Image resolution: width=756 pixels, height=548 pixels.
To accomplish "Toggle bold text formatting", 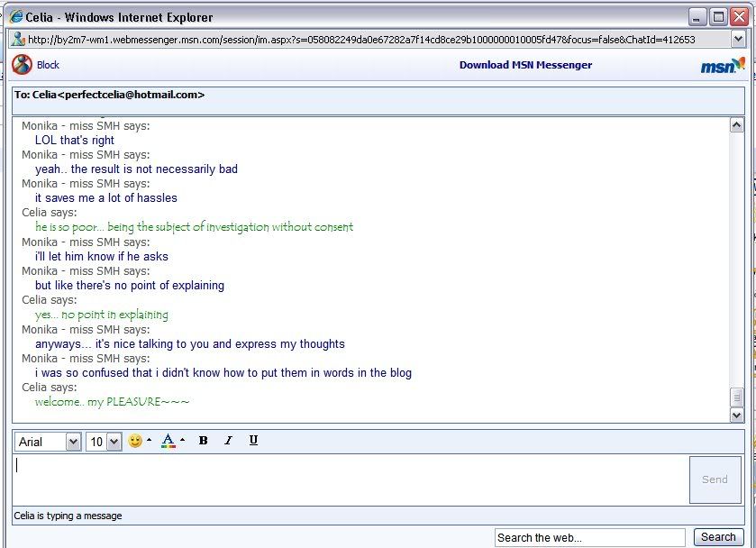I will (203, 441).
